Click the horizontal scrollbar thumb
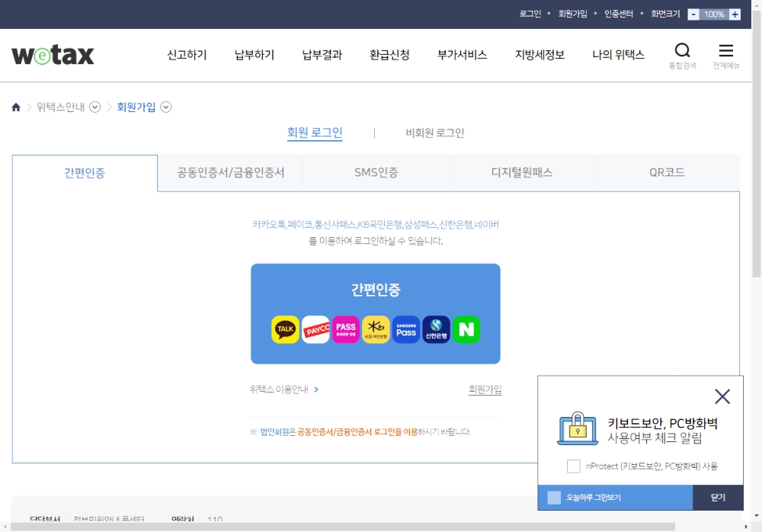This screenshot has width=762, height=532. tap(343, 527)
